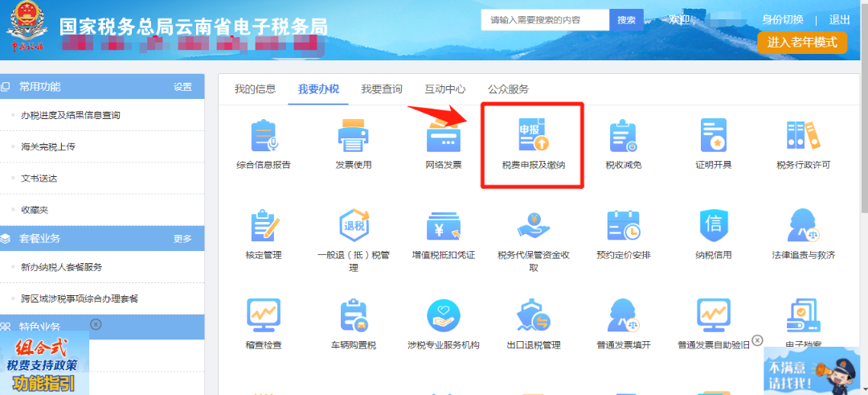Viewport: 868px width, 395px height.
Task: Open 涉税专业服务机构 icon
Action: (444, 316)
